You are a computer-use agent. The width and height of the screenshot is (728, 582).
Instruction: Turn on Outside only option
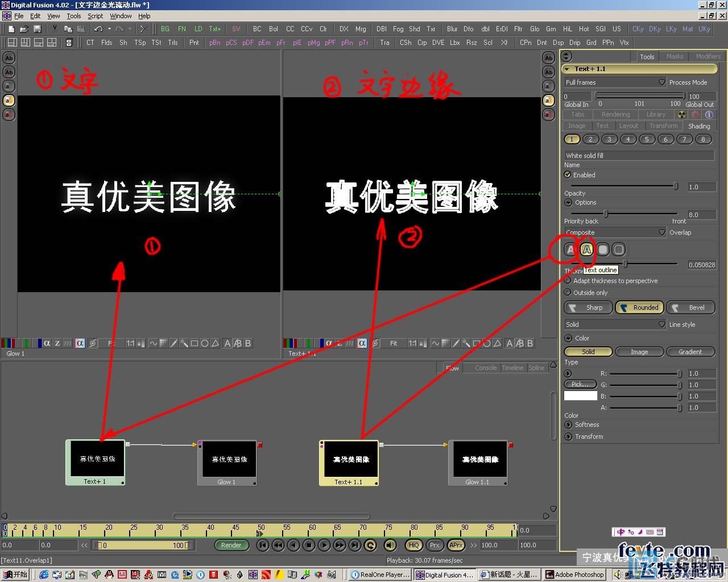[x=568, y=292]
